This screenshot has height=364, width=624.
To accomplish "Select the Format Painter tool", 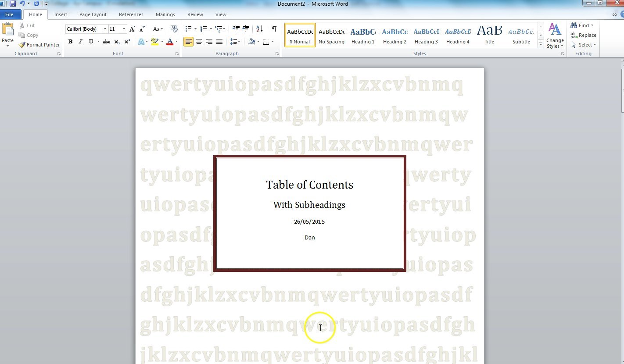I will 39,44.
